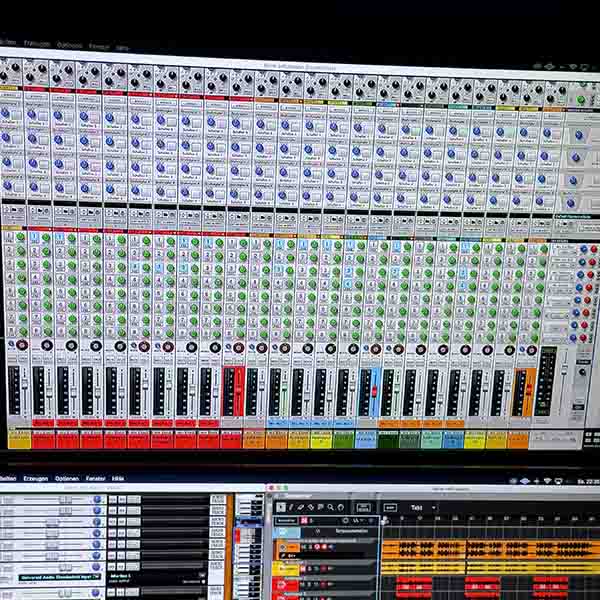The image size is (600, 600).
Task: Open Erzeugen menu on lower monitor
Action: point(36,478)
